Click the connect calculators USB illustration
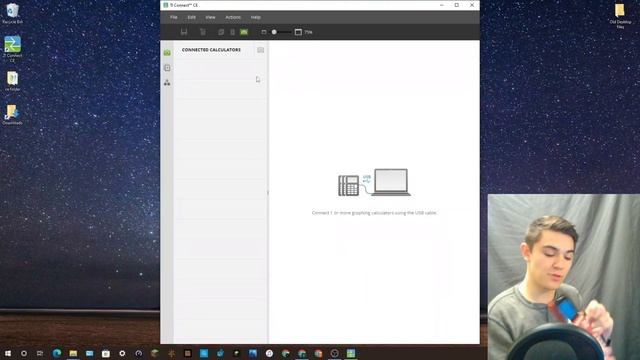 (x=374, y=182)
